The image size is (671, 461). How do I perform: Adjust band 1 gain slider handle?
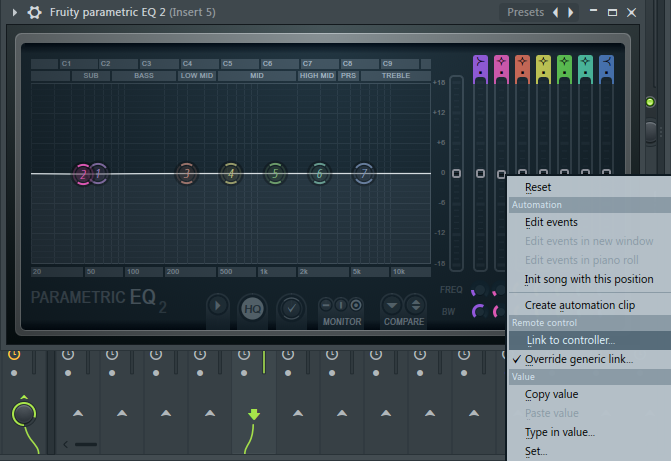(x=480, y=174)
